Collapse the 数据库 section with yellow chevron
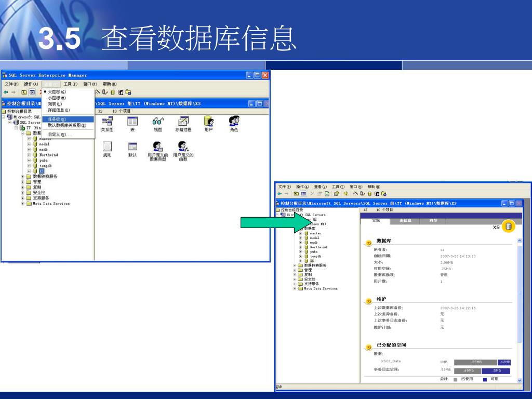 [368, 243]
